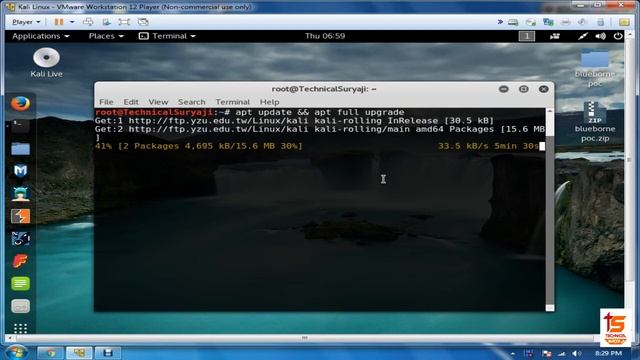640x360 pixels.
Task: Show all applications grid in dock
Action: pyautogui.click(x=20, y=328)
